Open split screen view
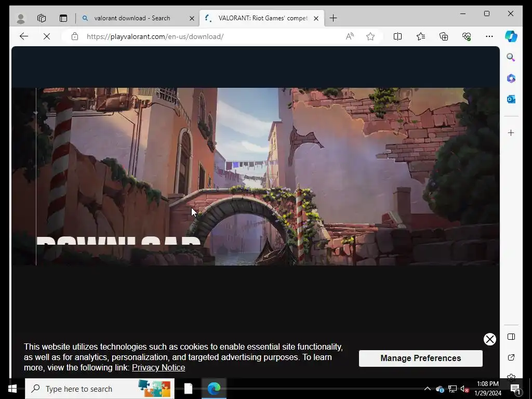The height and width of the screenshot is (399, 532). (397, 36)
